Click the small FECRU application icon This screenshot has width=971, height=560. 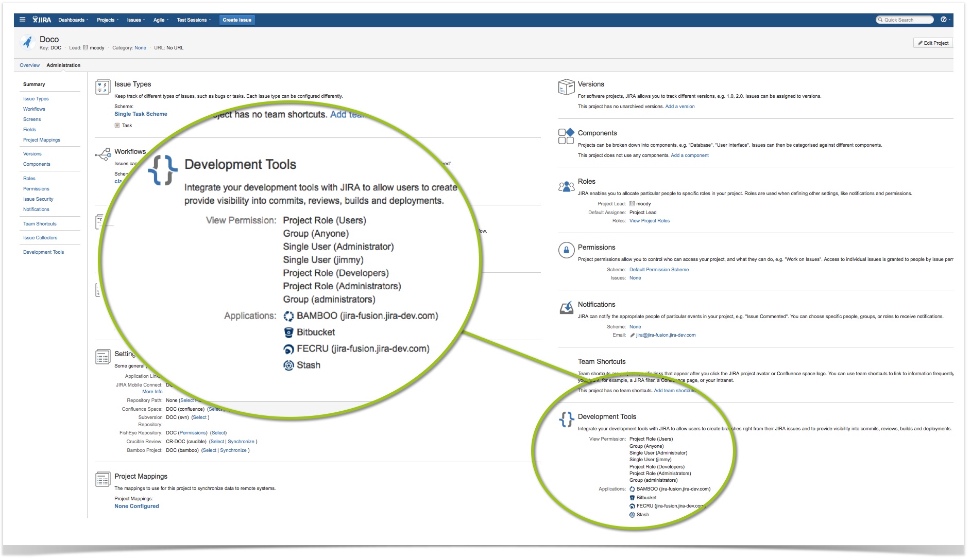632,506
